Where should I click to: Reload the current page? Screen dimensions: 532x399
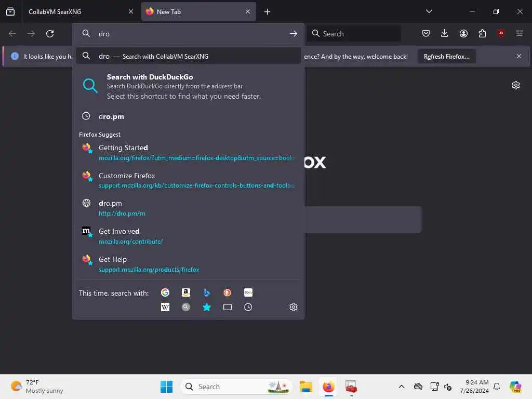coord(50,34)
